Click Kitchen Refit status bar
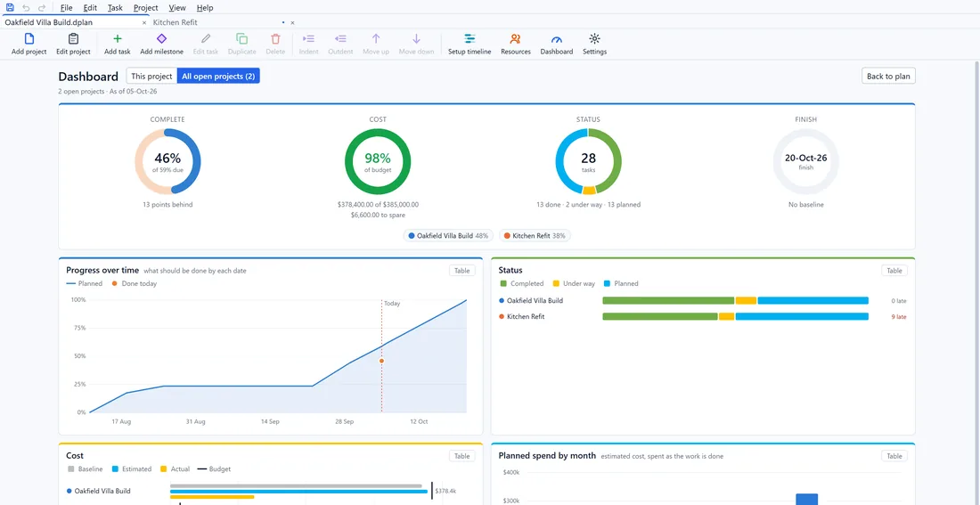 pyautogui.click(x=735, y=316)
